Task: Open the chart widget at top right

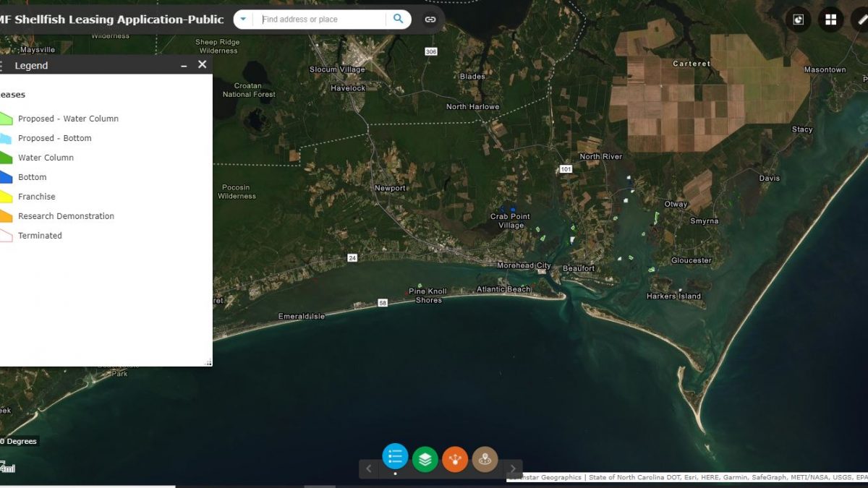Action: coord(799,20)
